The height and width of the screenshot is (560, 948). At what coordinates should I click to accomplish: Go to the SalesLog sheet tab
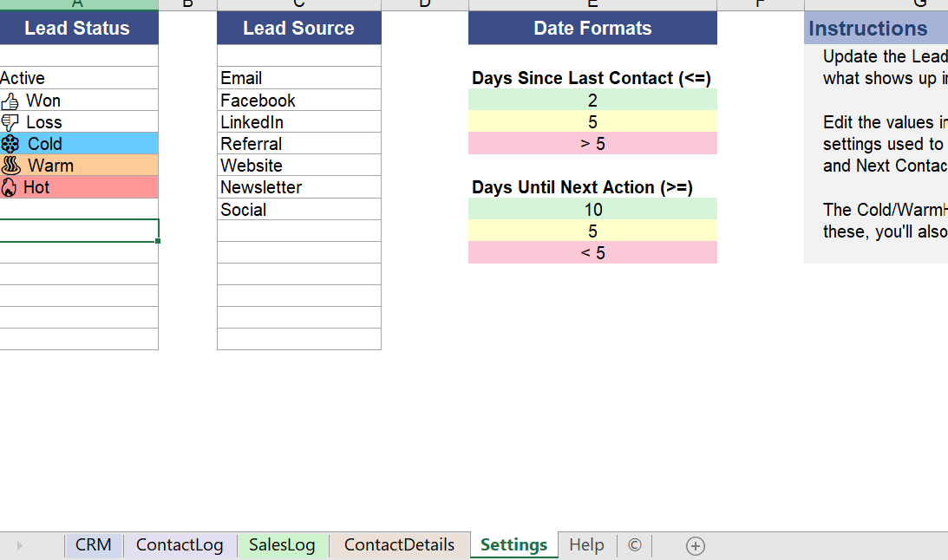[x=282, y=545]
